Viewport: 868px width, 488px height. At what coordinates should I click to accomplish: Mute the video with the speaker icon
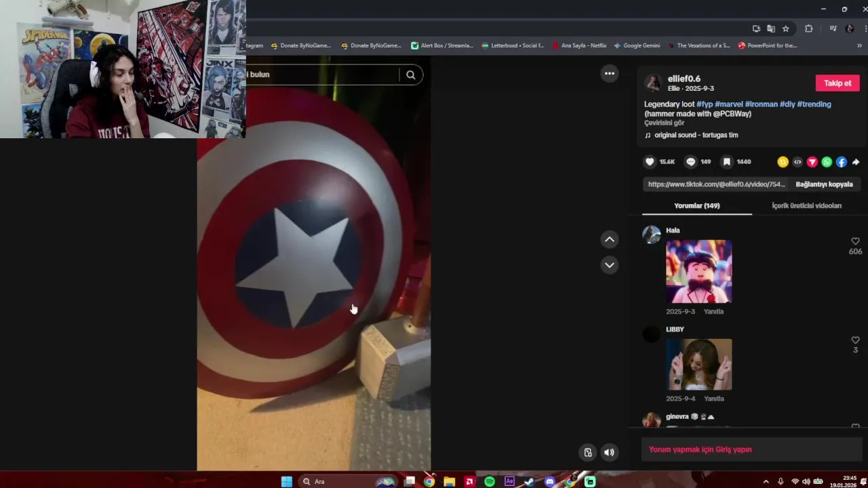click(610, 453)
